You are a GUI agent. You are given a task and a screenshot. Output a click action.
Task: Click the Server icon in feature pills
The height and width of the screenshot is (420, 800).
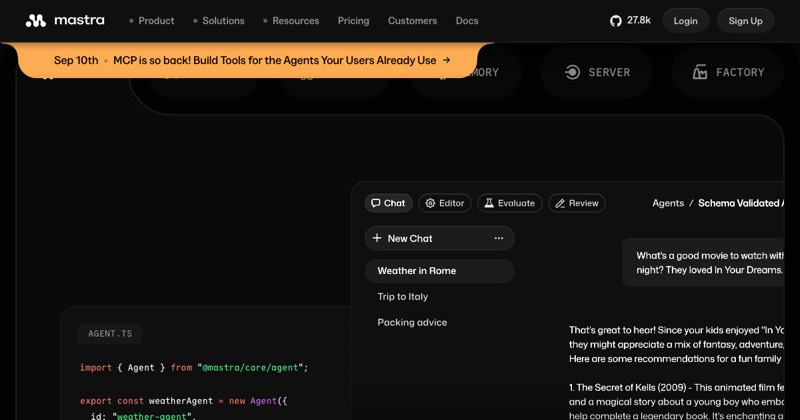[572, 72]
